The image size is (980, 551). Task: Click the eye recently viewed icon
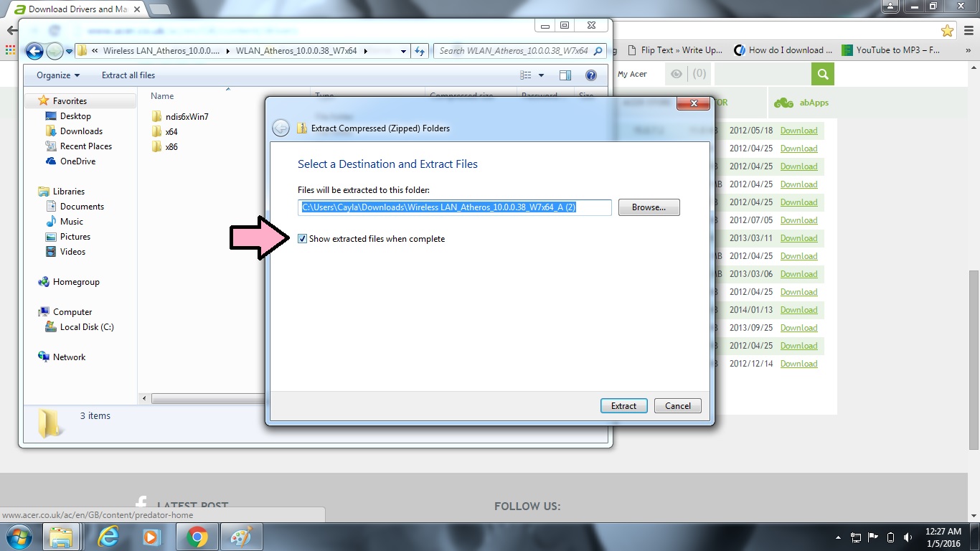pos(675,74)
